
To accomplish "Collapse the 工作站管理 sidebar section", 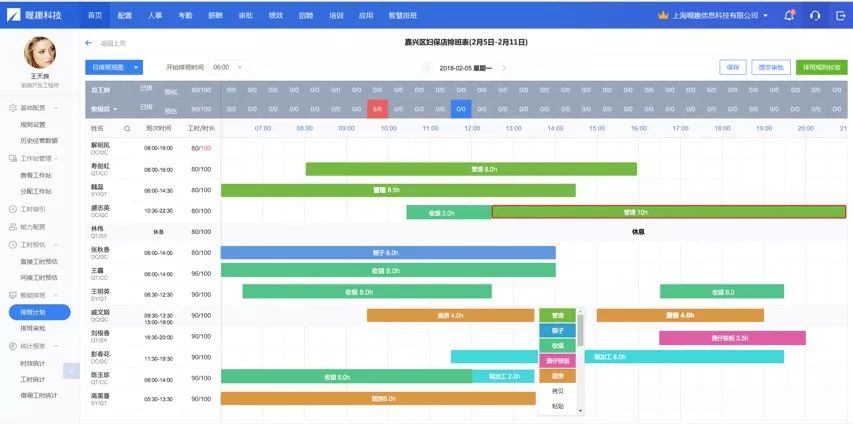I will coord(56,158).
